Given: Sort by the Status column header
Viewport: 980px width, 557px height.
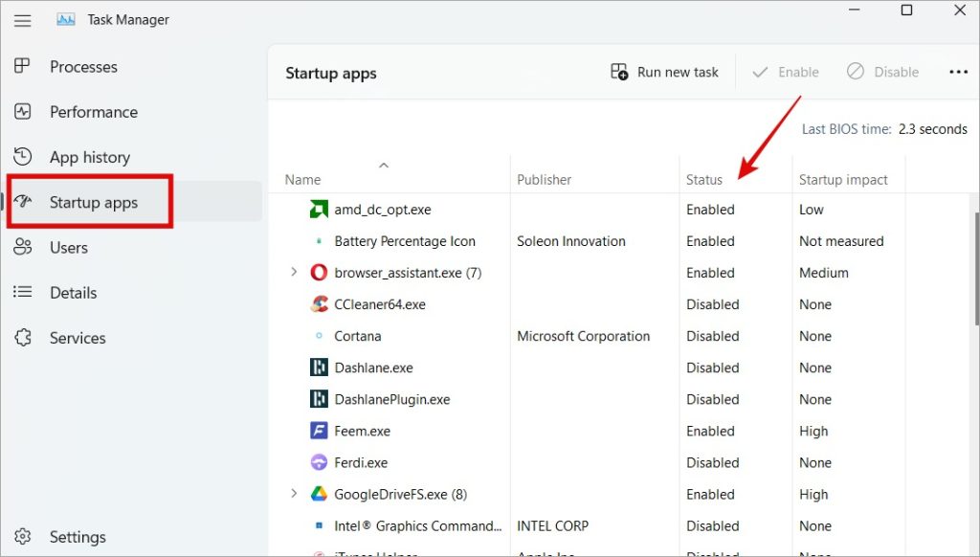Looking at the screenshot, I should 704,179.
